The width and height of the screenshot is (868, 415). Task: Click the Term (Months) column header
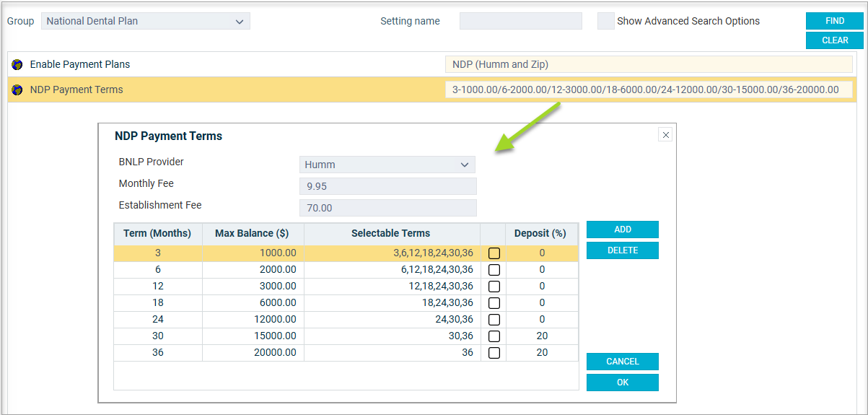(157, 233)
